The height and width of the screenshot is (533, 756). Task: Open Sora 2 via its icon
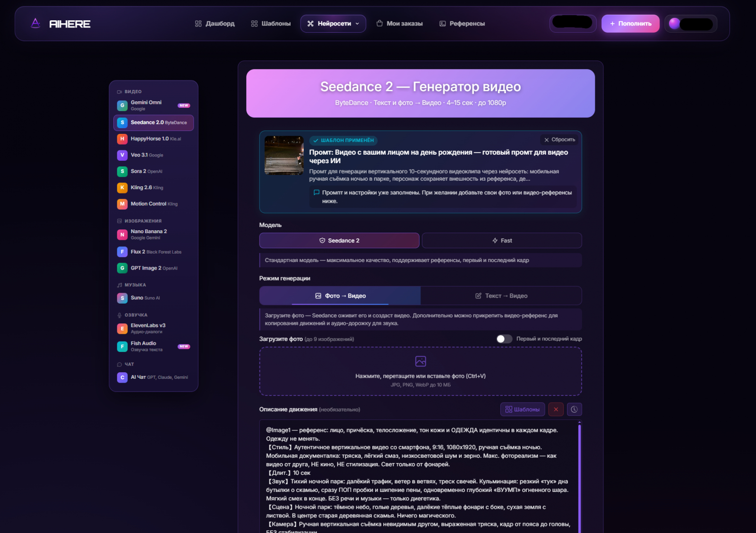click(122, 171)
